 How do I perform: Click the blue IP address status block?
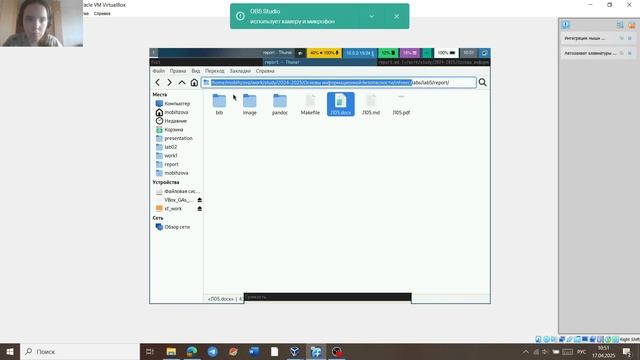360,53
